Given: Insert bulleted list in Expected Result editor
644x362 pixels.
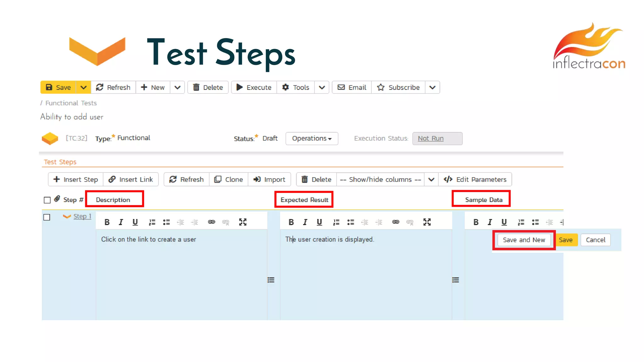Looking at the screenshot, I should click(351, 222).
